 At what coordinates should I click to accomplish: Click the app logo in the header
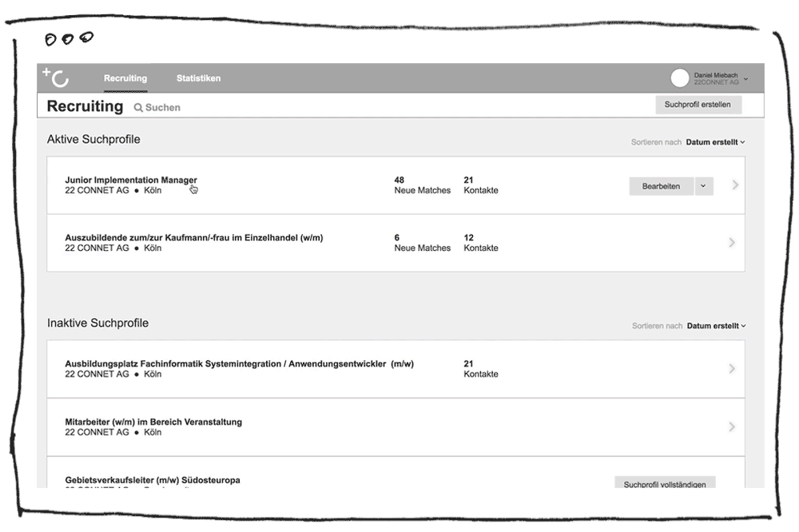(x=56, y=77)
